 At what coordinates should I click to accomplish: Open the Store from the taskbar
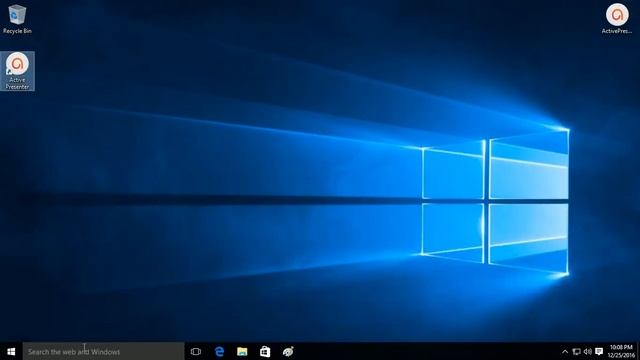pyautogui.click(x=265, y=351)
